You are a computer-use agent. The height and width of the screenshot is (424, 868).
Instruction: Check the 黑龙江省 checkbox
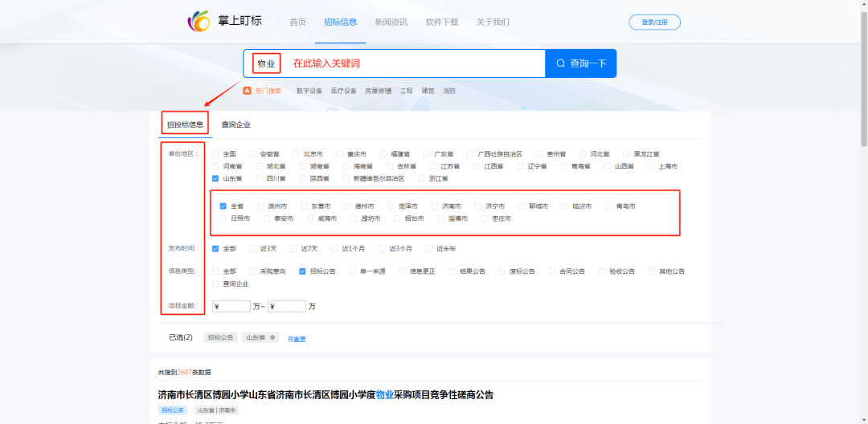[627, 154]
